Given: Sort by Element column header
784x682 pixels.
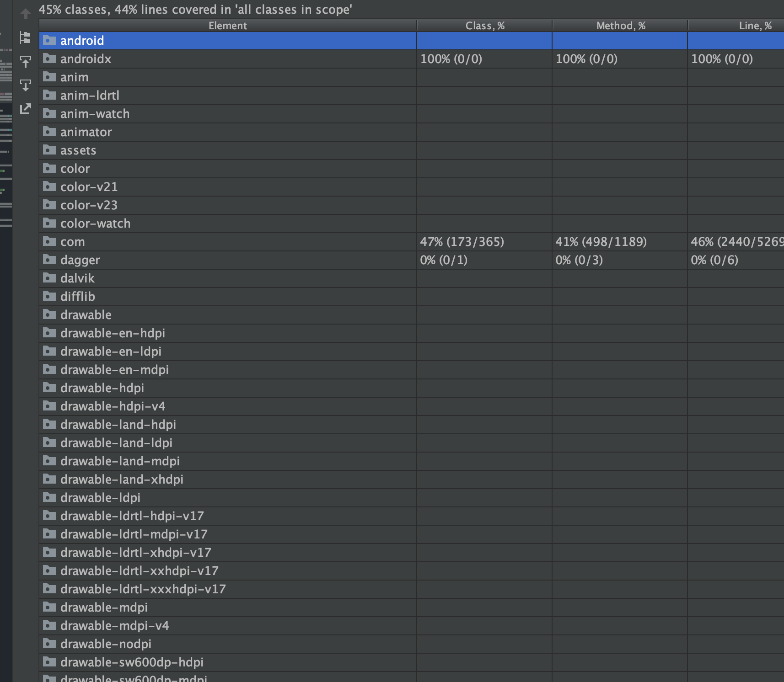Looking at the screenshot, I should pos(228,26).
